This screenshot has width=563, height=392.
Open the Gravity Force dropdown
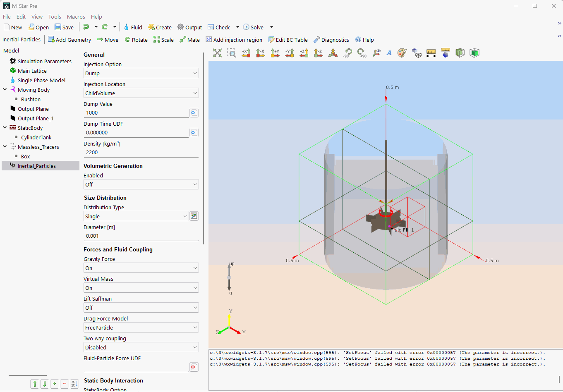[141, 268]
